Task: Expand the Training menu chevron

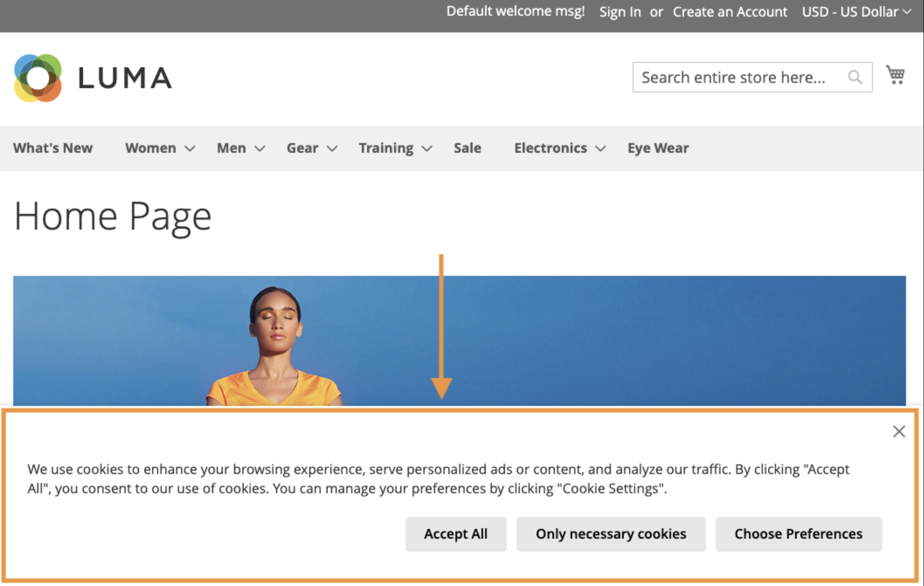Action: pyautogui.click(x=427, y=148)
